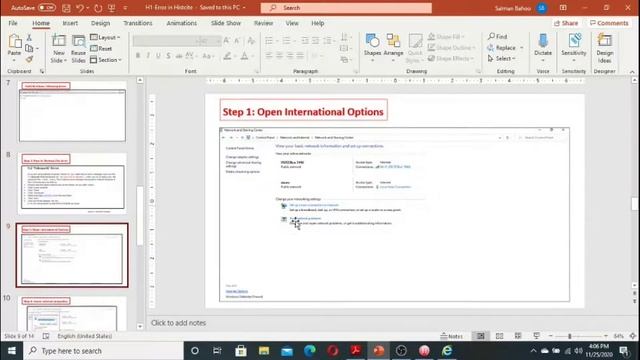640x360 pixels.
Task: Open Design Ideas pane
Action: point(604,48)
